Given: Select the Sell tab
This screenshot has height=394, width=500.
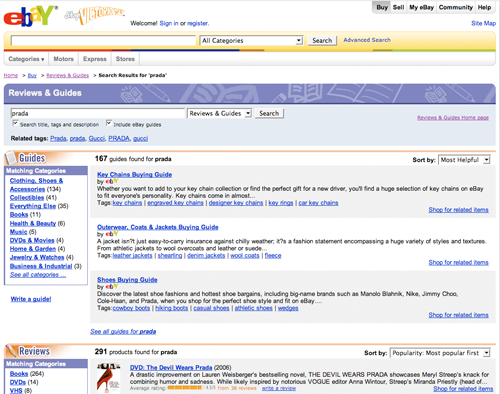Looking at the screenshot, I should point(398,7).
